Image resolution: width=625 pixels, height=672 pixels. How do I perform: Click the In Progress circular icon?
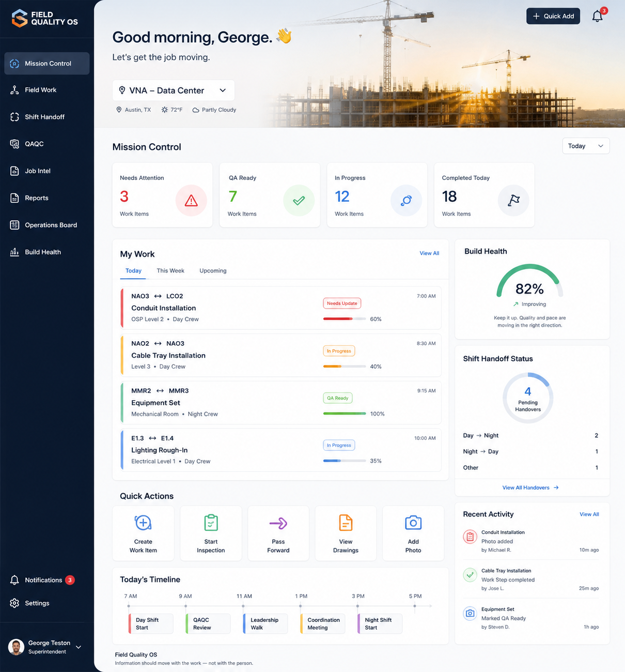click(x=406, y=200)
